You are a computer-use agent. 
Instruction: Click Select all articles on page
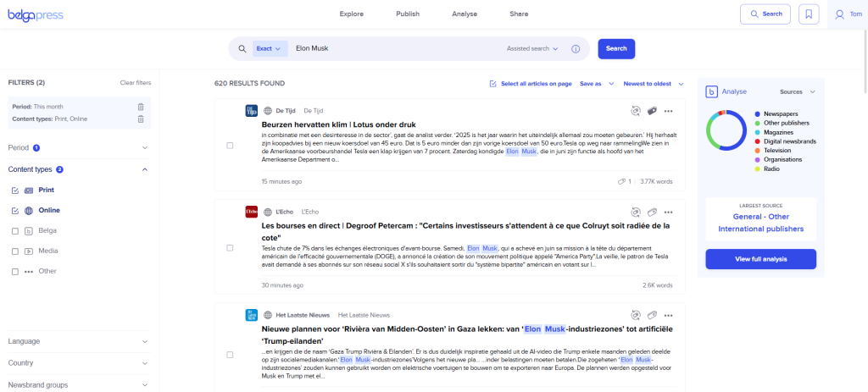tap(536, 84)
